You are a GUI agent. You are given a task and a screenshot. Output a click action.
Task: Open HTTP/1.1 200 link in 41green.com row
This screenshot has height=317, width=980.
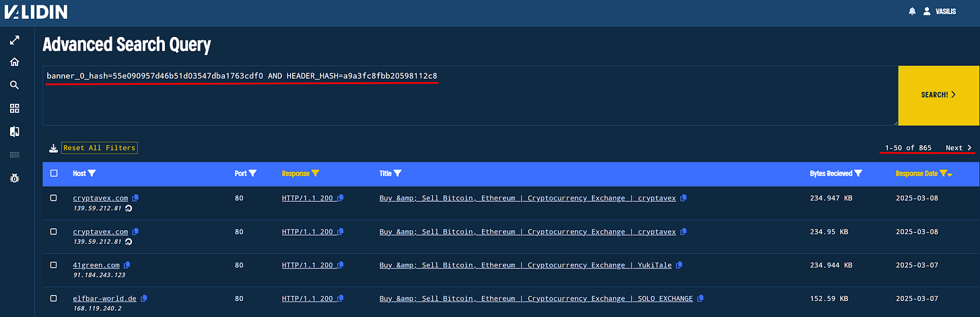(x=308, y=265)
